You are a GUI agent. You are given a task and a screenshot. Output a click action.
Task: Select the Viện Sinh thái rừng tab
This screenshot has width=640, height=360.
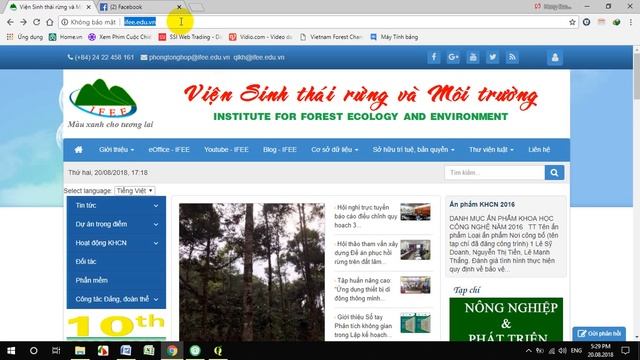tap(49, 7)
